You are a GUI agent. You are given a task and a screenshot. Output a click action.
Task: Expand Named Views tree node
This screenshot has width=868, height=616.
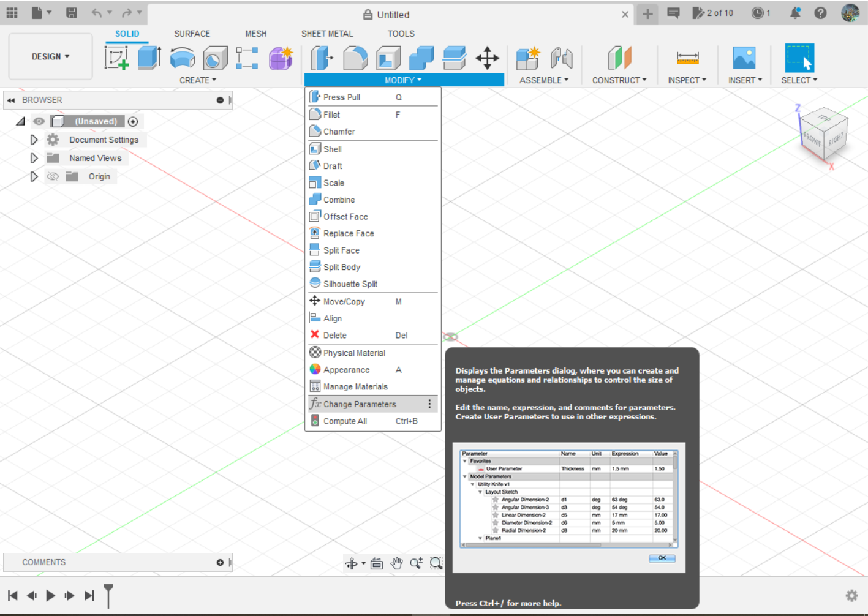coord(34,158)
